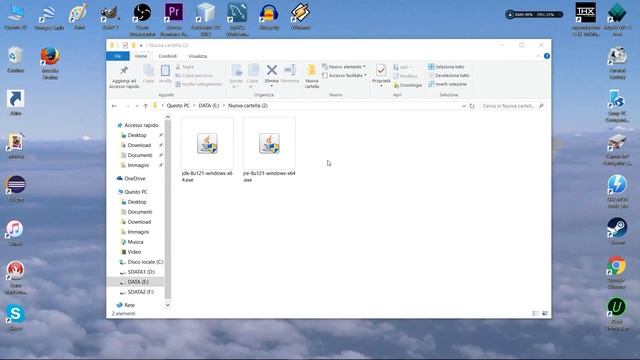640x360 pixels.
Task: Click the Copia ribbon icon
Action: click(149, 71)
